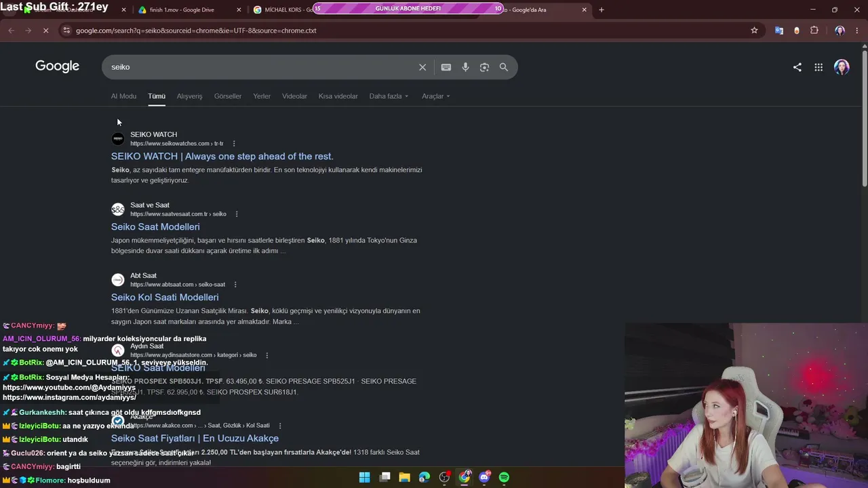Open the Seiko Saat Modelleri result link
868x488 pixels.
pyautogui.click(x=155, y=227)
